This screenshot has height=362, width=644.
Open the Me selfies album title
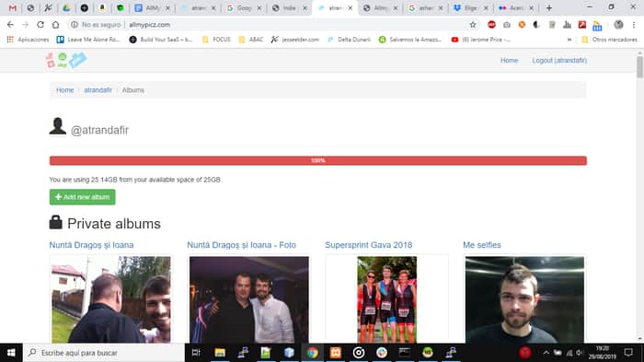pos(482,245)
